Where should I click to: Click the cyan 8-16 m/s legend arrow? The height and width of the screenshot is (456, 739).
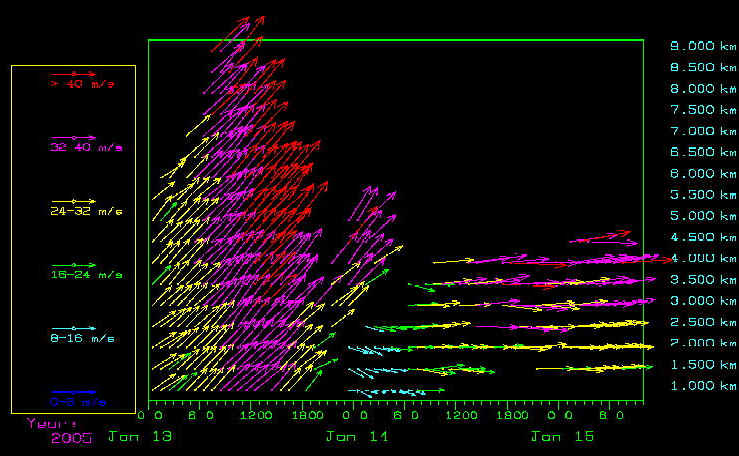(73, 328)
